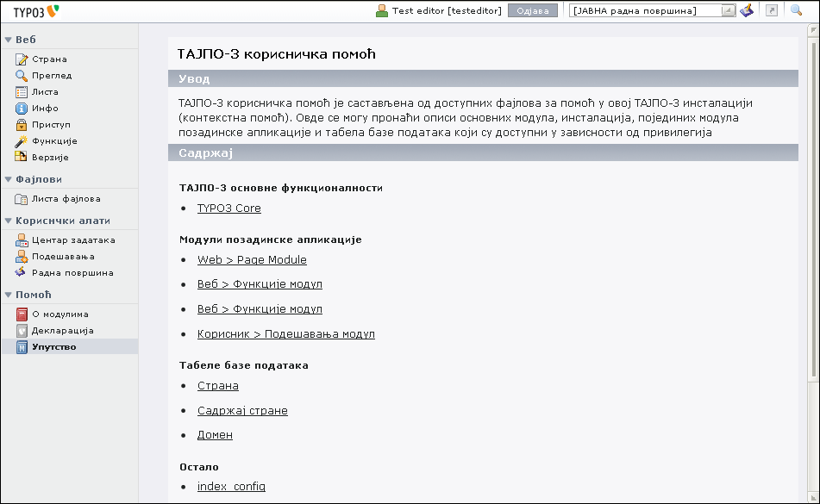The width and height of the screenshot is (820, 504).
Task: Click the Подешавања user settings icon
Action: (x=22, y=257)
